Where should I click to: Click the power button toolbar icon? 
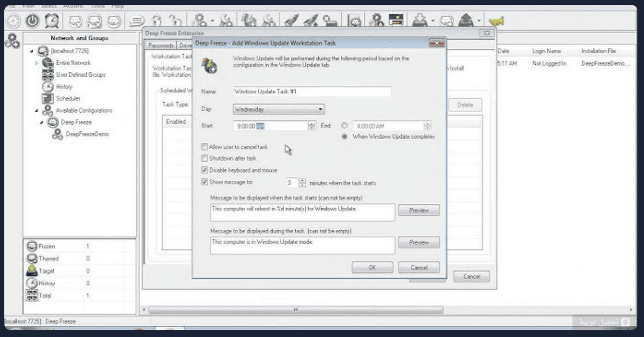coord(33,21)
